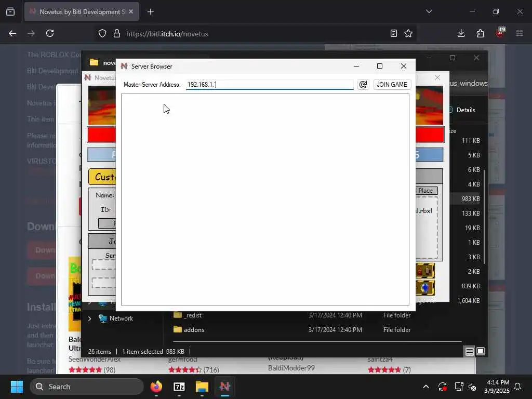The image size is (532, 399).
Task: Open the Firefox View icon
Action: pyautogui.click(x=10, y=11)
